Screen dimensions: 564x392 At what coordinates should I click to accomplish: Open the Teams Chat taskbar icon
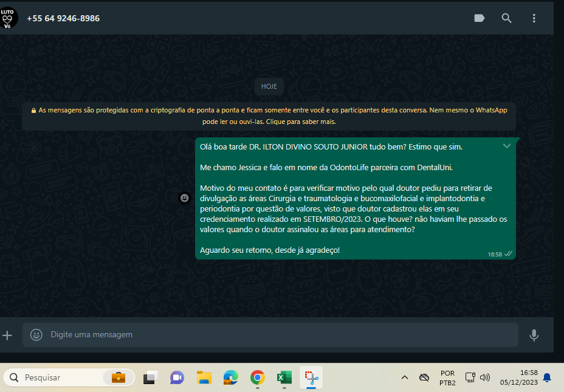point(177,377)
